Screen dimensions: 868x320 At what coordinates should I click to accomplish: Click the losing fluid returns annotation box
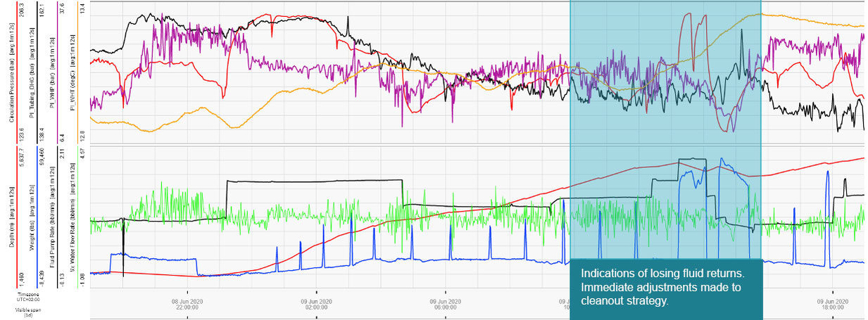point(665,287)
